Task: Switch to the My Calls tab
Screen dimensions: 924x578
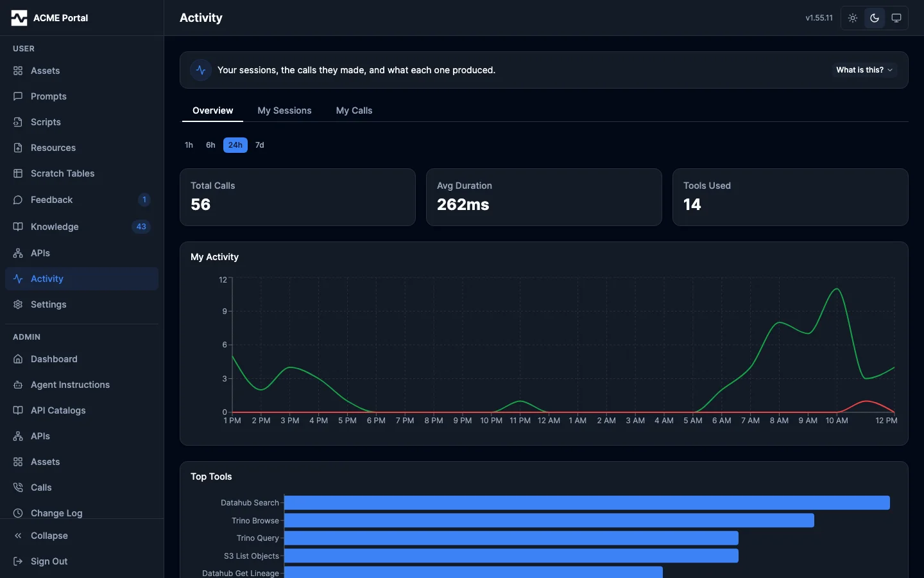Action: (x=354, y=110)
